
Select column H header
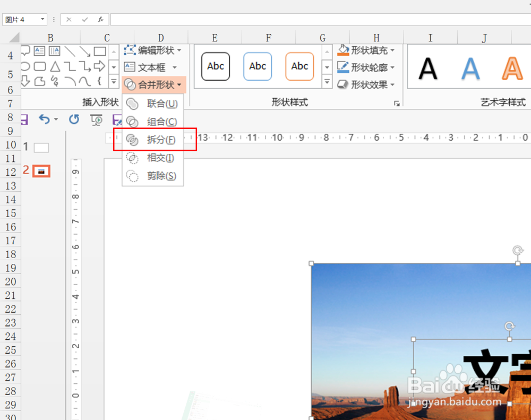pos(376,38)
